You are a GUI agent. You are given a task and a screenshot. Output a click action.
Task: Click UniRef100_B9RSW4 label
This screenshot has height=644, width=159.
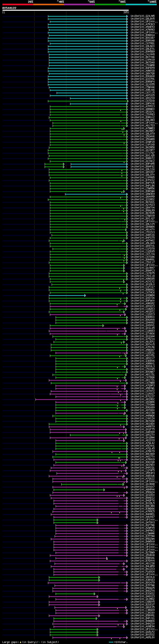pyautogui.click(x=143, y=191)
